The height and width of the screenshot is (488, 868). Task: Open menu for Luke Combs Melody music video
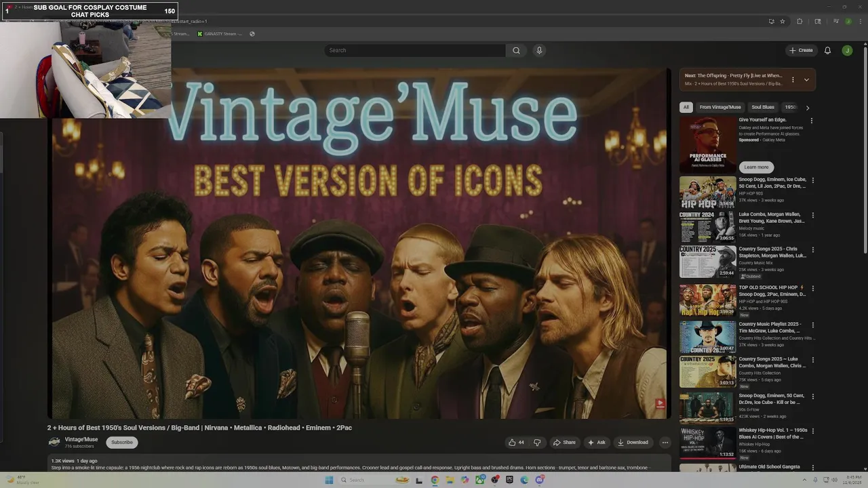[x=813, y=215]
